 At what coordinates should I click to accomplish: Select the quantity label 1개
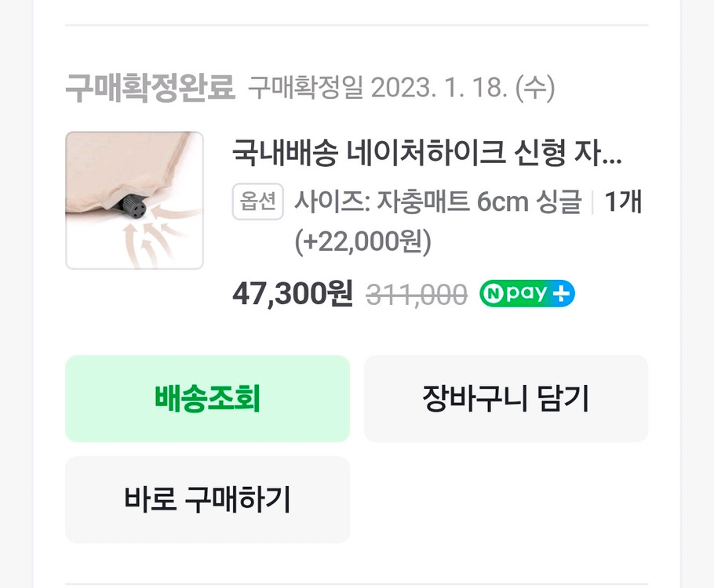coord(627,201)
